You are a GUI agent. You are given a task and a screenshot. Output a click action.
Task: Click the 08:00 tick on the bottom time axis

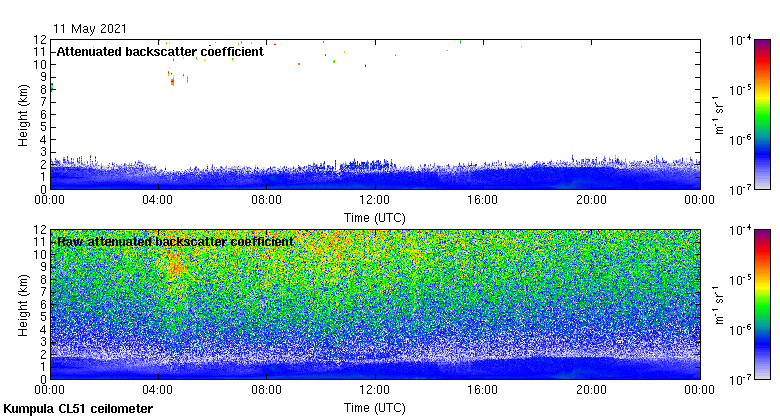point(267,392)
